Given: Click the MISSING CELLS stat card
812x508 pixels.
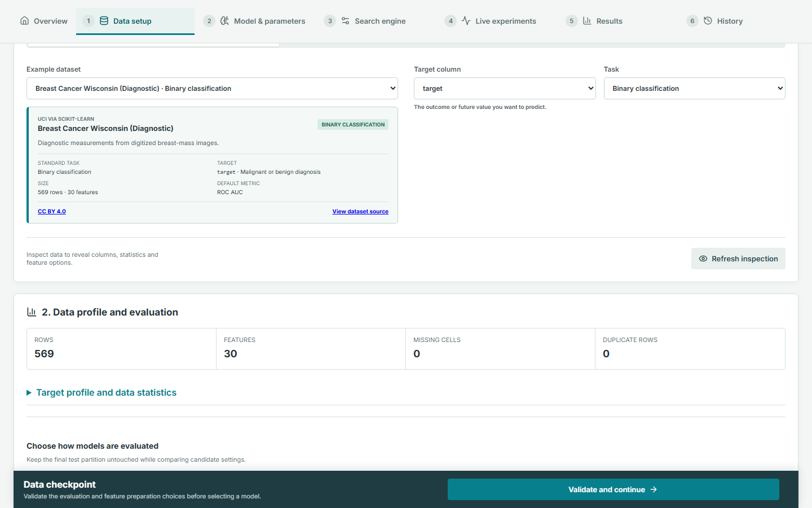Looking at the screenshot, I should pos(500,349).
